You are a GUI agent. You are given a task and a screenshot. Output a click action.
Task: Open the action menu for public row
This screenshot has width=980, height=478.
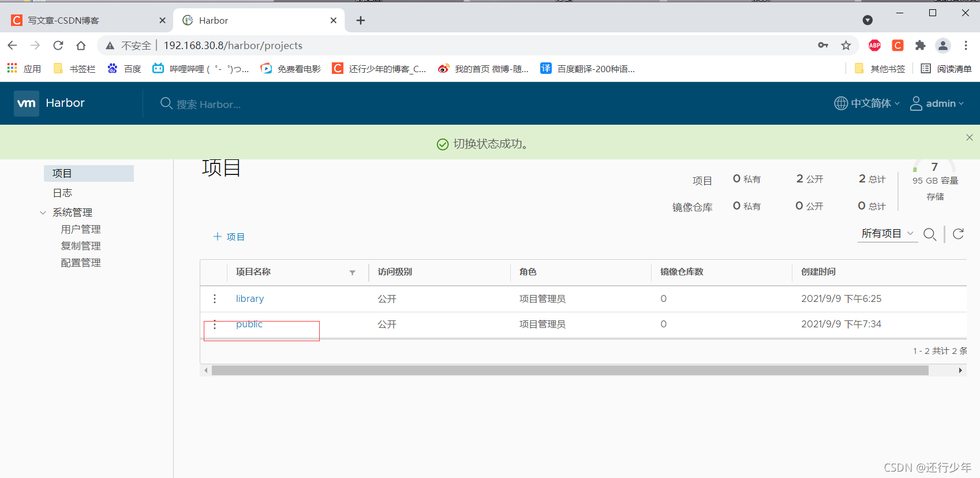pyautogui.click(x=215, y=324)
